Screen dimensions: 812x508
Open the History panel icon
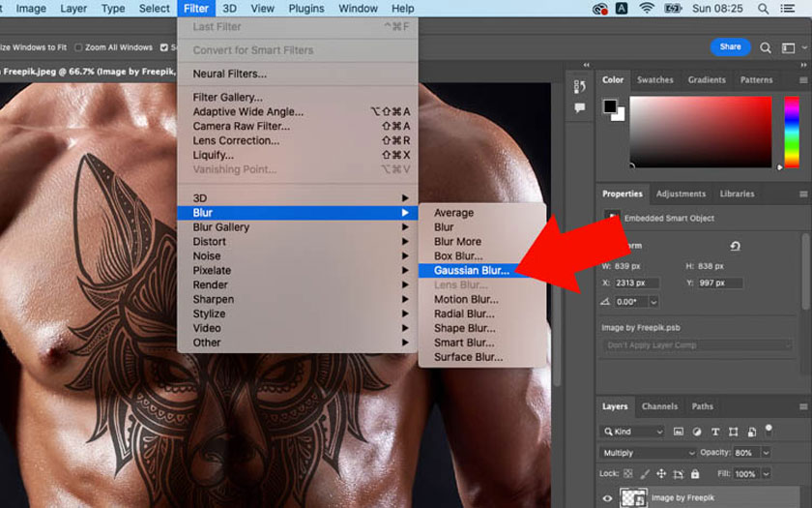580,86
